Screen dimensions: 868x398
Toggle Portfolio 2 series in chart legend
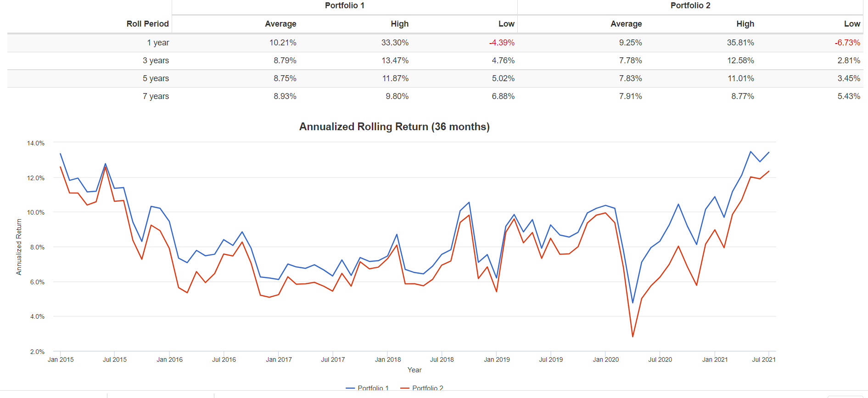point(427,388)
